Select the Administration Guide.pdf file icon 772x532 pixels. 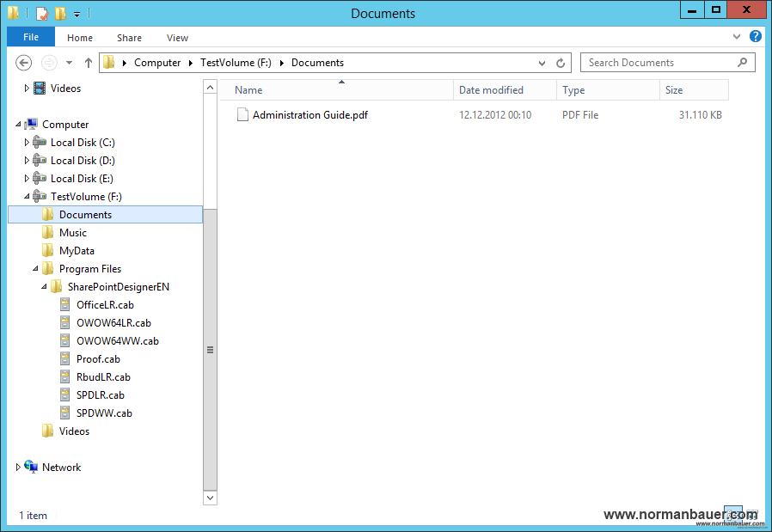click(x=242, y=115)
